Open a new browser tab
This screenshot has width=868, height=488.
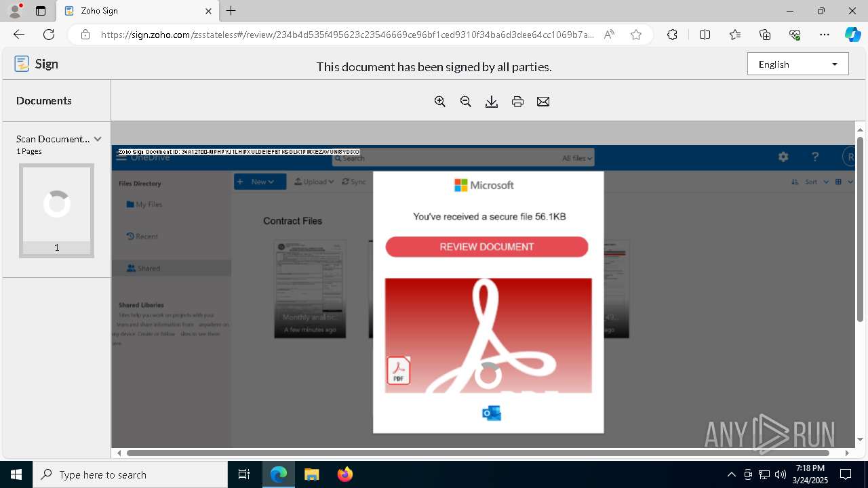coord(231,11)
